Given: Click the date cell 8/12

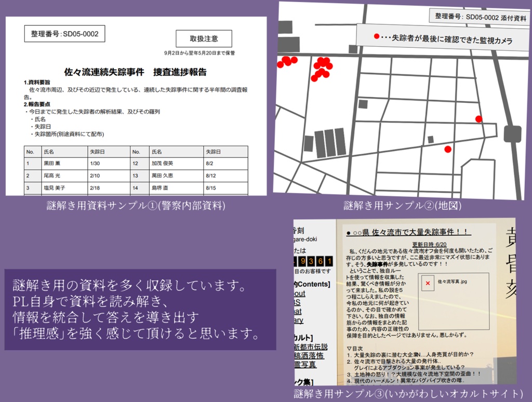Looking at the screenshot, I should coord(225,176).
